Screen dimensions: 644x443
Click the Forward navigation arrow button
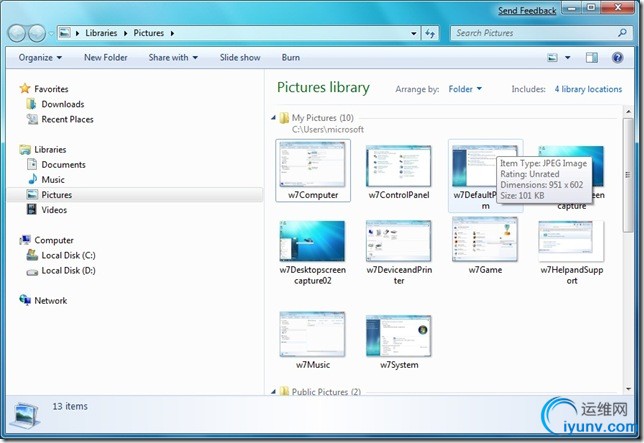pos(37,33)
